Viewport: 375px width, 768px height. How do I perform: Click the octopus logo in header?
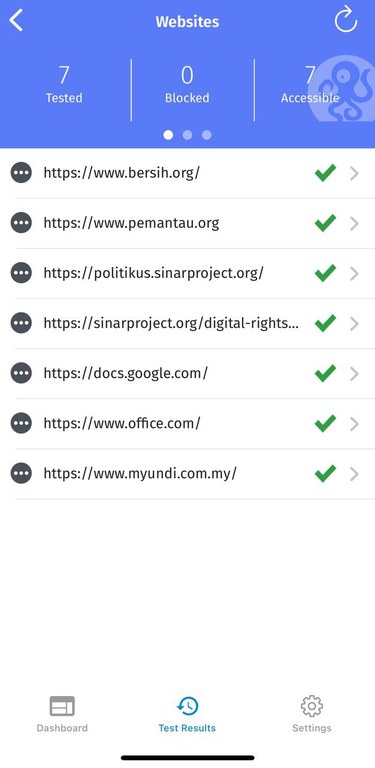click(343, 88)
